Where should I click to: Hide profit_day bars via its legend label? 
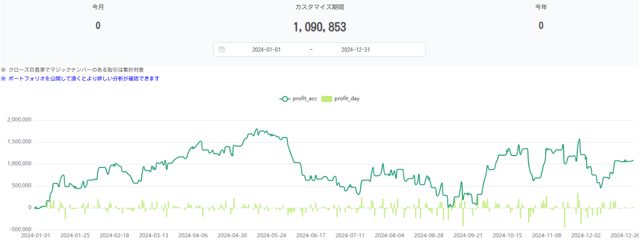pos(347,99)
